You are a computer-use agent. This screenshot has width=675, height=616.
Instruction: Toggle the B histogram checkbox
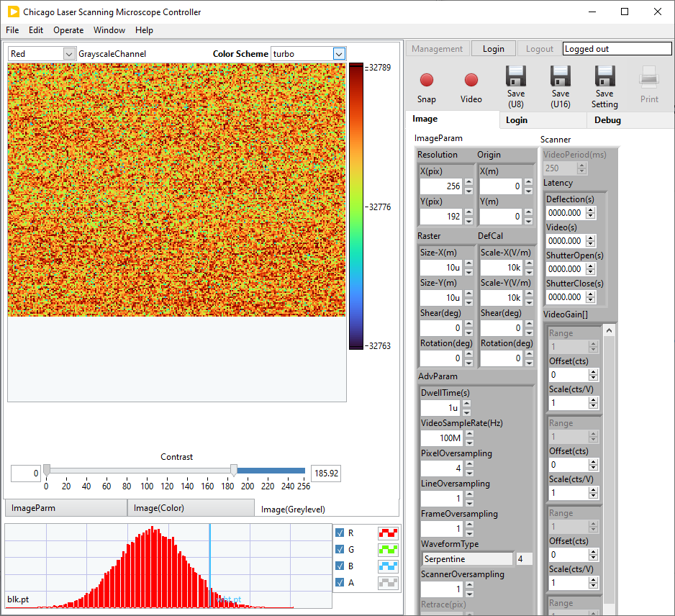[340, 566]
